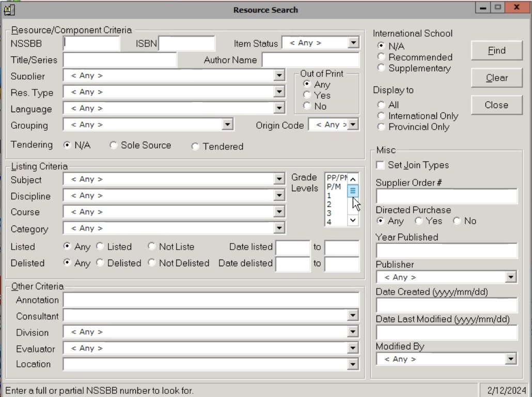Open the Supplier dropdown
This screenshot has width=532, height=397.
279,75
